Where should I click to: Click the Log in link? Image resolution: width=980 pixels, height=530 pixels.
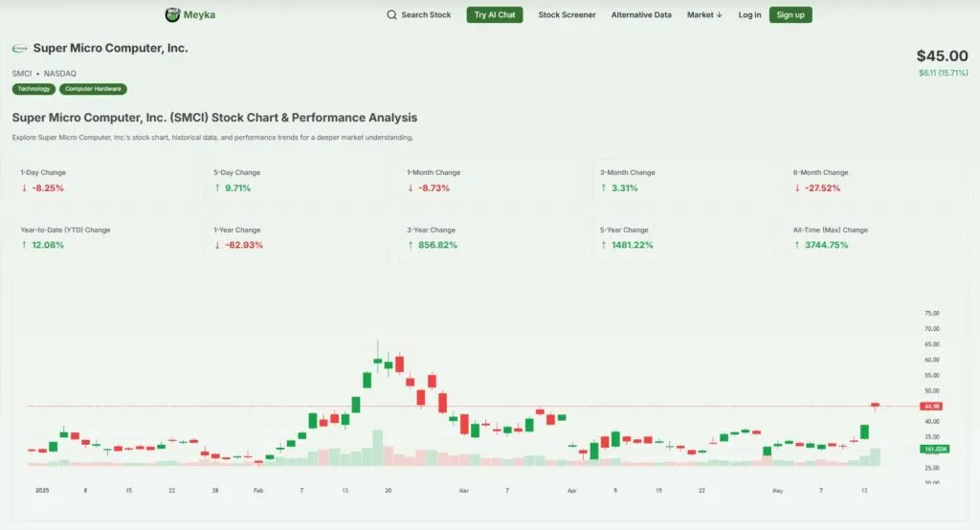coord(749,14)
